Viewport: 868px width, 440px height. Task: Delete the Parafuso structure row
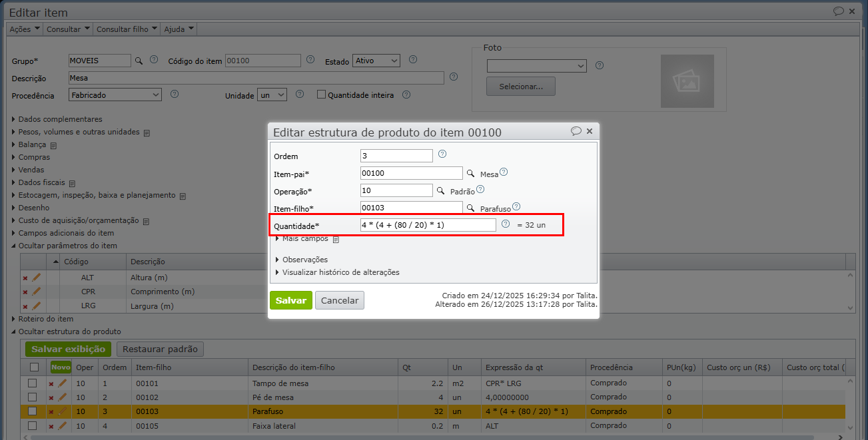[x=51, y=412]
